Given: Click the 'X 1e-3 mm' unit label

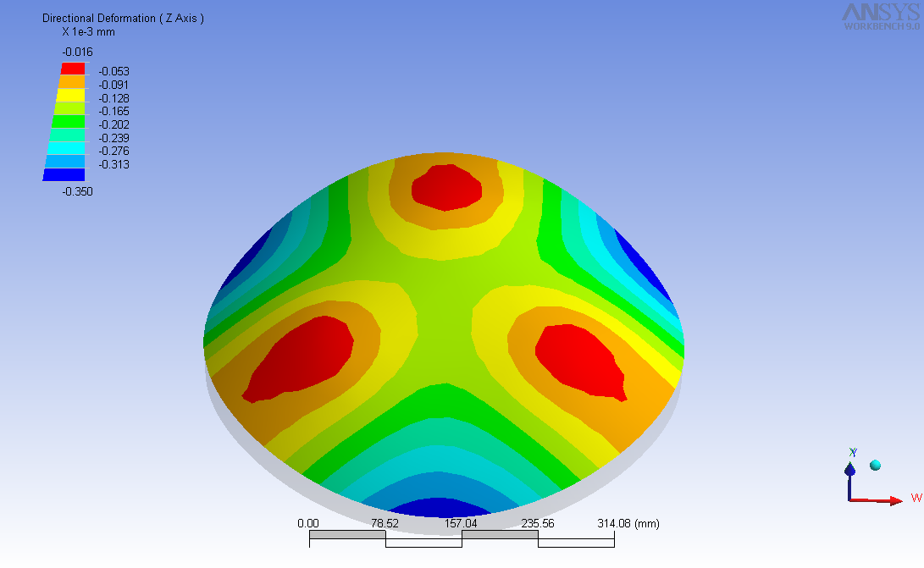Looking at the screenshot, I should (x=88, y=32).
